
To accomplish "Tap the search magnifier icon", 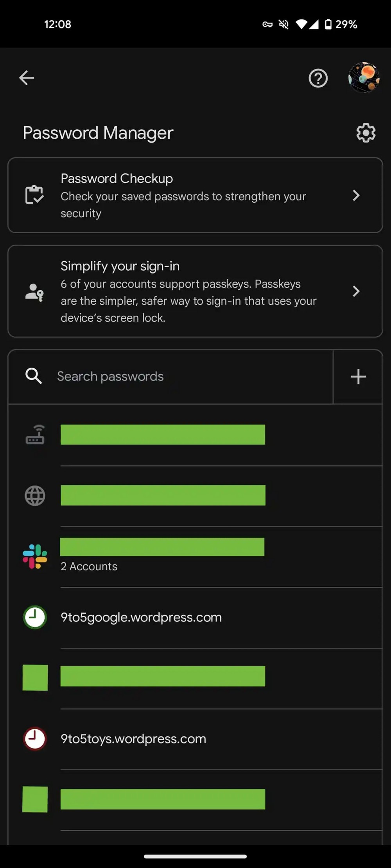I will pos(34,376).
